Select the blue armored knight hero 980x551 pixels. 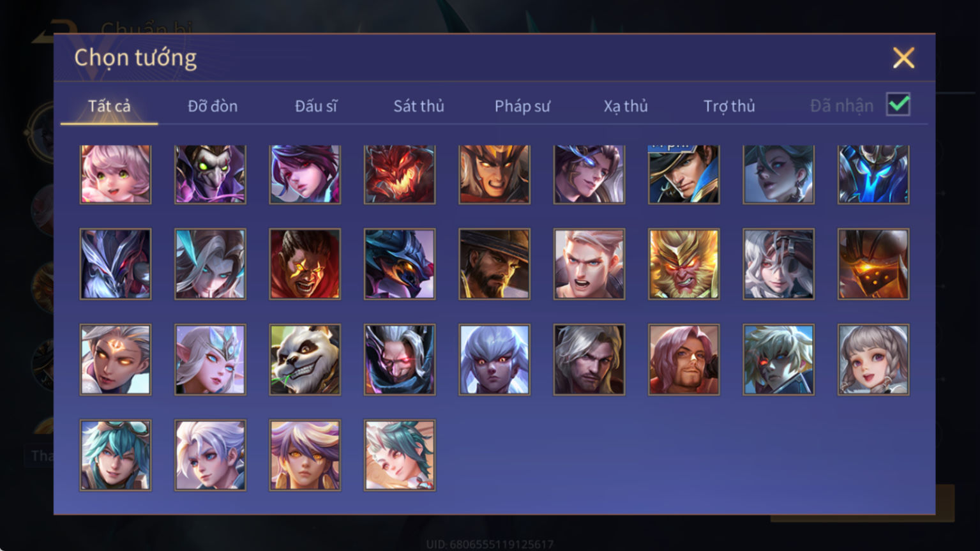tap(873, 174)
